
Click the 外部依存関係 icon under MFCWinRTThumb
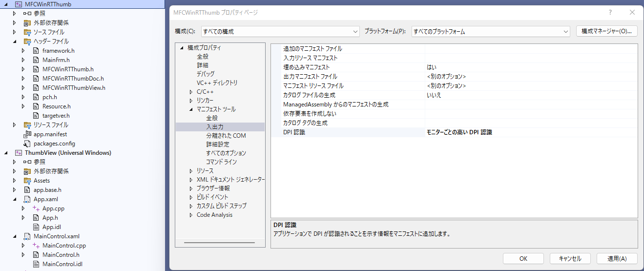point(27,23)
